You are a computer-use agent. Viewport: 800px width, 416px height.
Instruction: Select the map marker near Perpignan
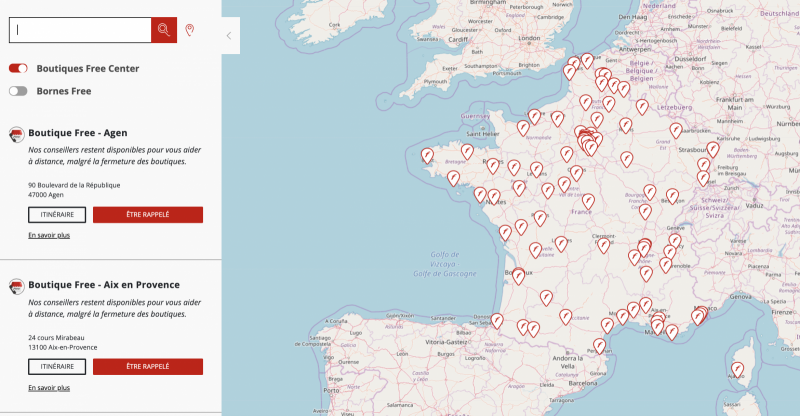point(599,346)
